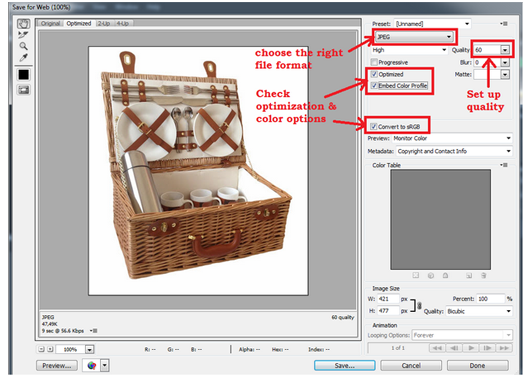Switch to the Original tab
The width and height of the screenshot is (530, 376).
point(50,23)
